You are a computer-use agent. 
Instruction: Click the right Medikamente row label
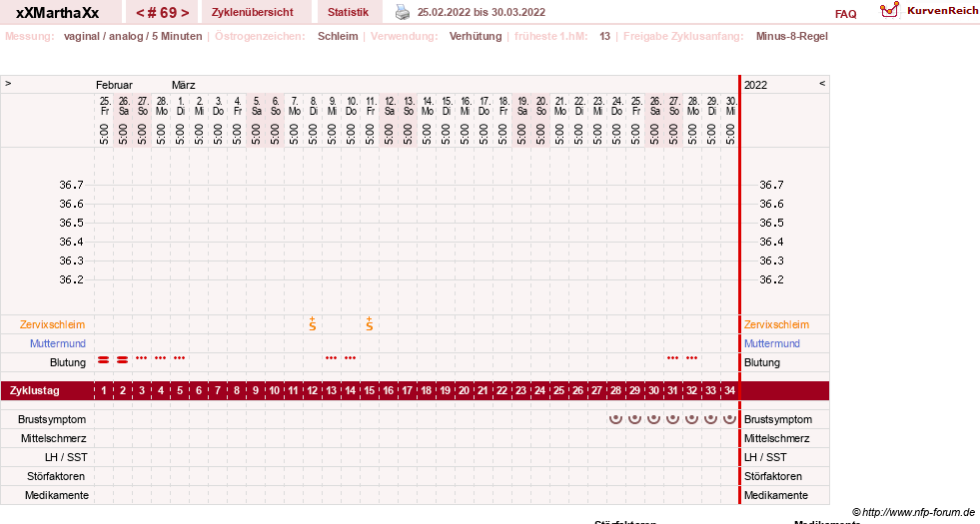click(x=775, y=495)
